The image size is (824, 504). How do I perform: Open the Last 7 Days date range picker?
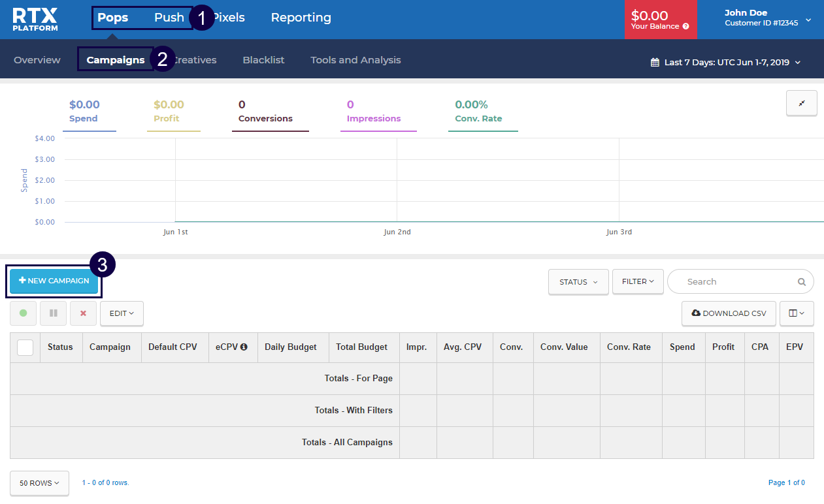click(x=725, y=63)
